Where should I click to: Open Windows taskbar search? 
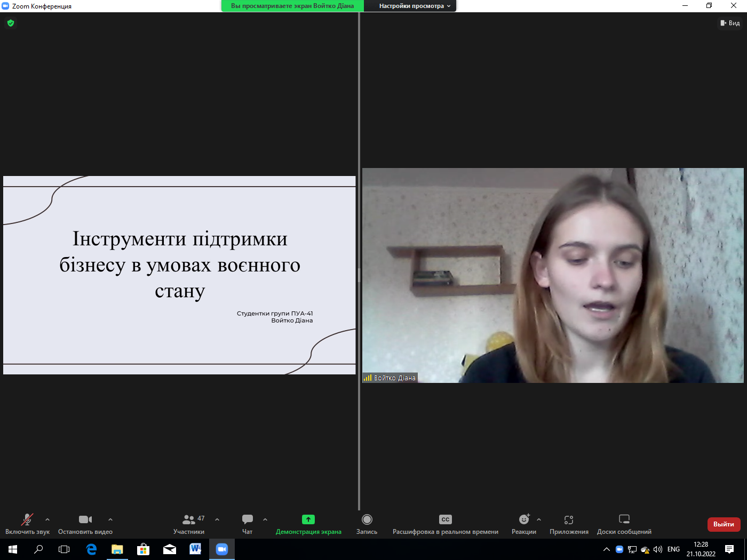[x=38, y=549]
